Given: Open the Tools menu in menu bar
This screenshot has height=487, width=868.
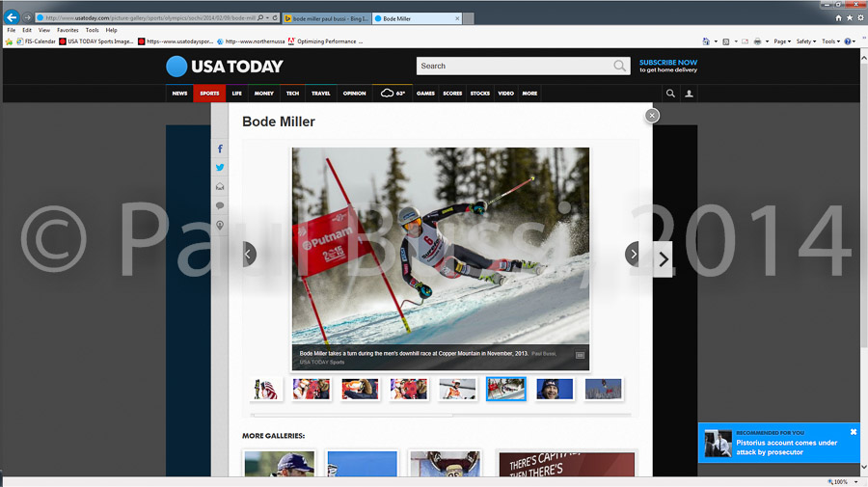Looking at the screenshot, I should [x=92, y=30].
